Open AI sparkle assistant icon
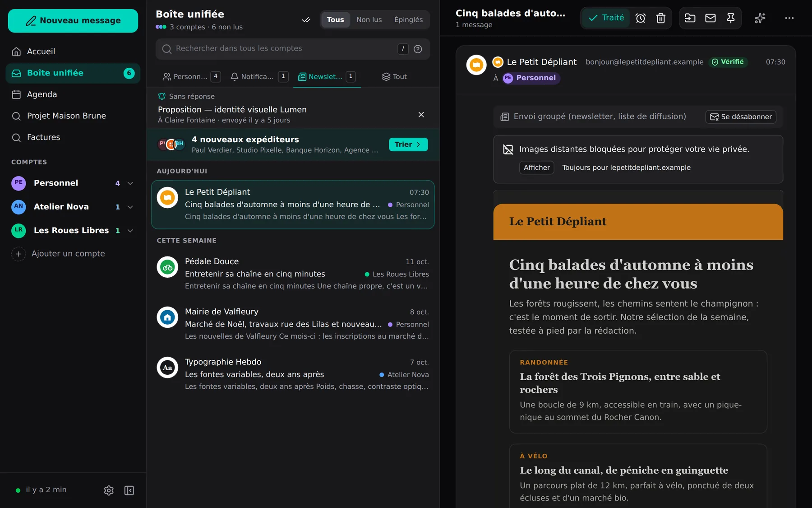This screenshot has width=812, height=508. point(760,18)
